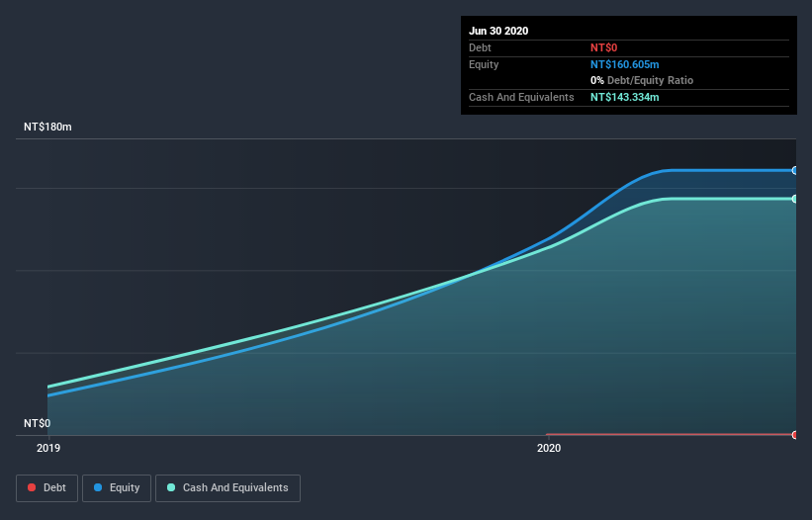Click the Debt label in tooltip
The width and height of the screenshot is (812, 520).
pos(480,47)
